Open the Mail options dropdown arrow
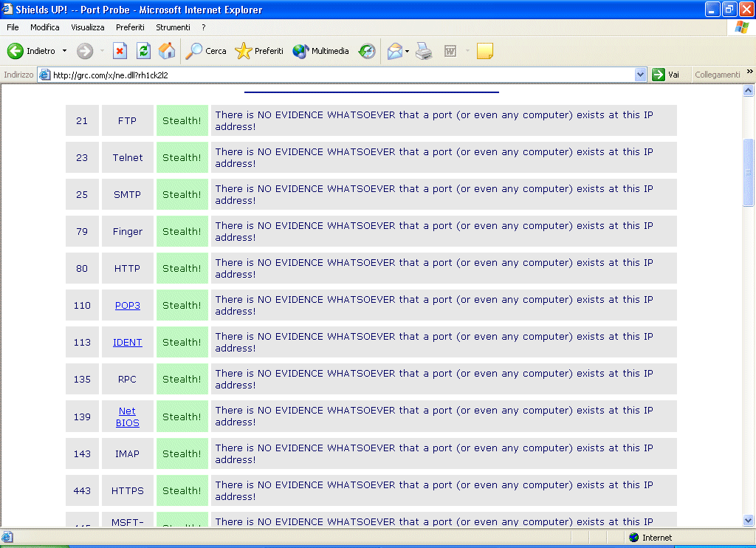 point(407,51)
